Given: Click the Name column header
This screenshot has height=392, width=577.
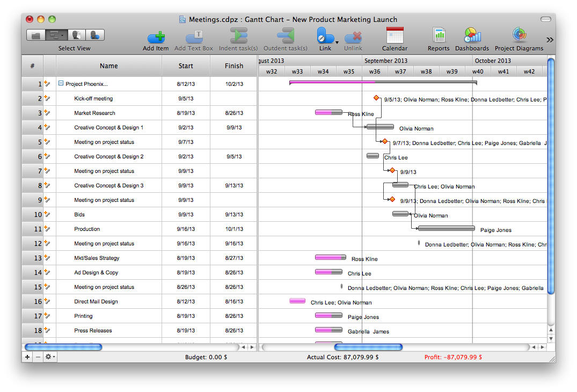Looking at the screenshot, I should click(108, 66).
